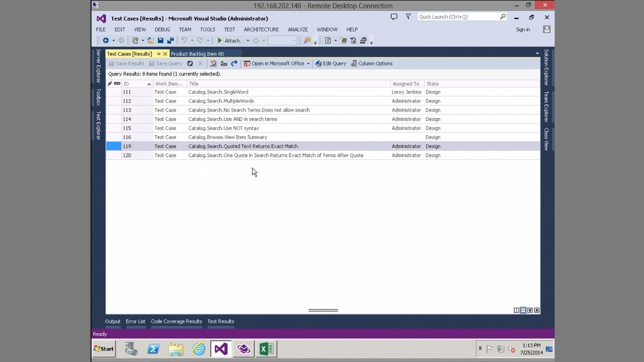
Task: Click the Sign in link
Action: click(x=523, y=30)
